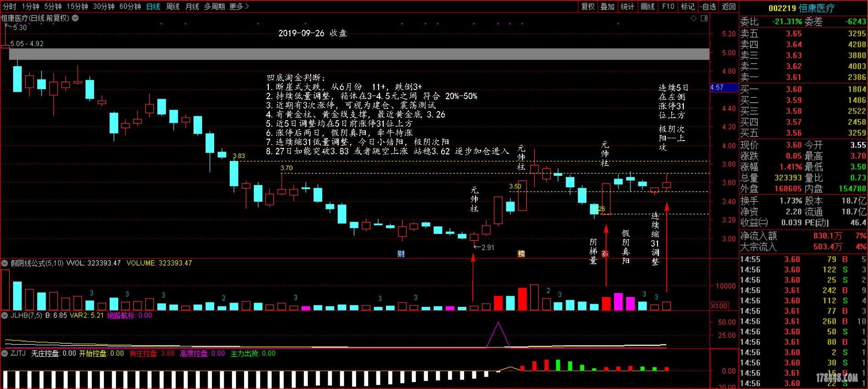Select the 周线 weekly tab
The height and width of the screenshot is (389, 868).
coord(173,6)
